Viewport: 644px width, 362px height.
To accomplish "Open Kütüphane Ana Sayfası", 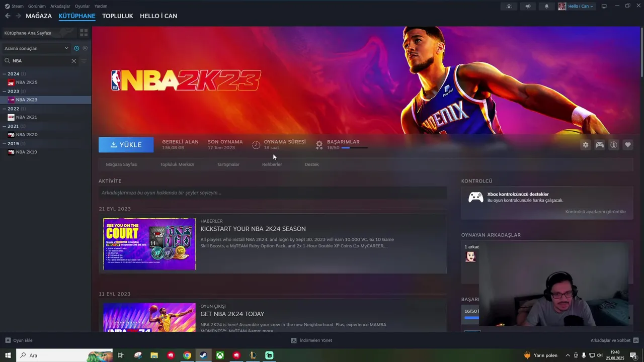I will point(38,33).
